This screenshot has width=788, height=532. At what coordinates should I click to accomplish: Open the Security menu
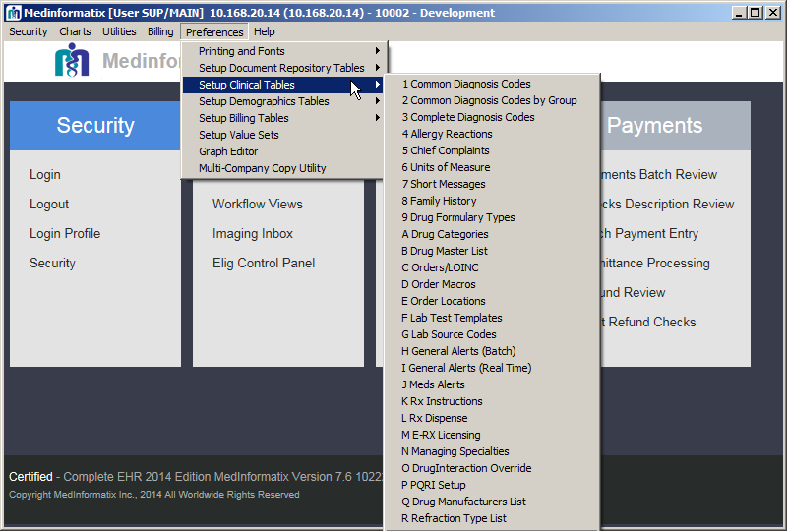point(29,31)
